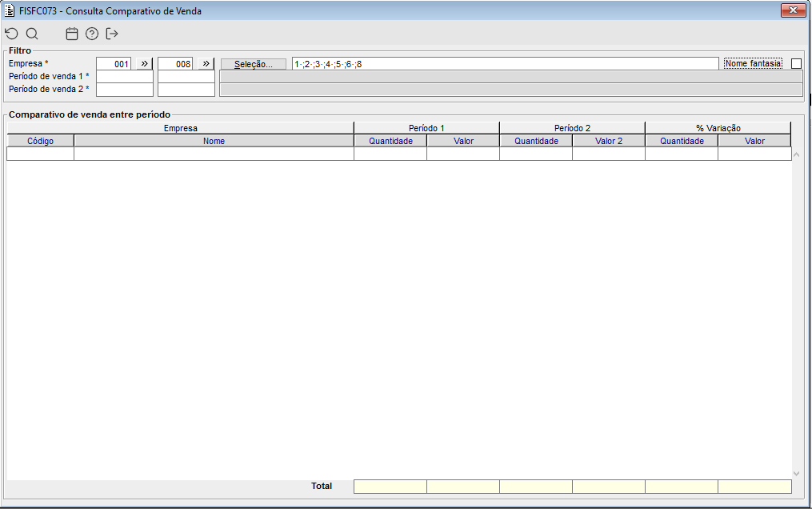
Task: Click Quantidade header under % Variação
Action: (x=682, y=141)
